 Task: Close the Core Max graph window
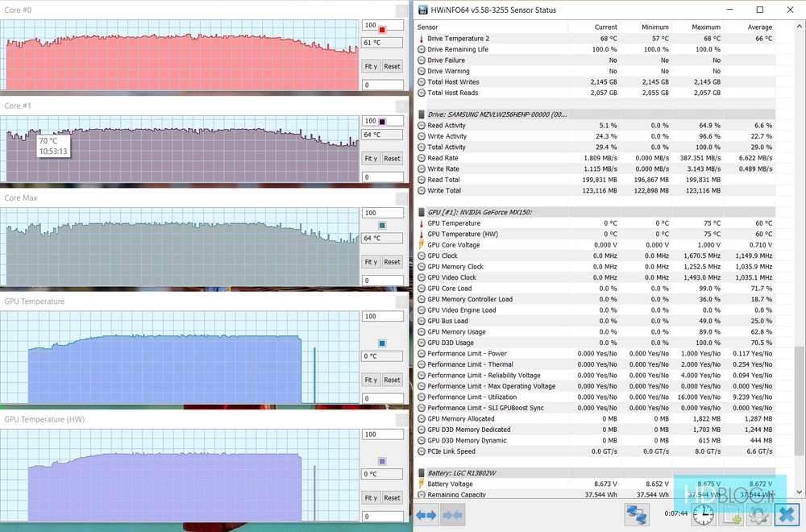(402, 198)
